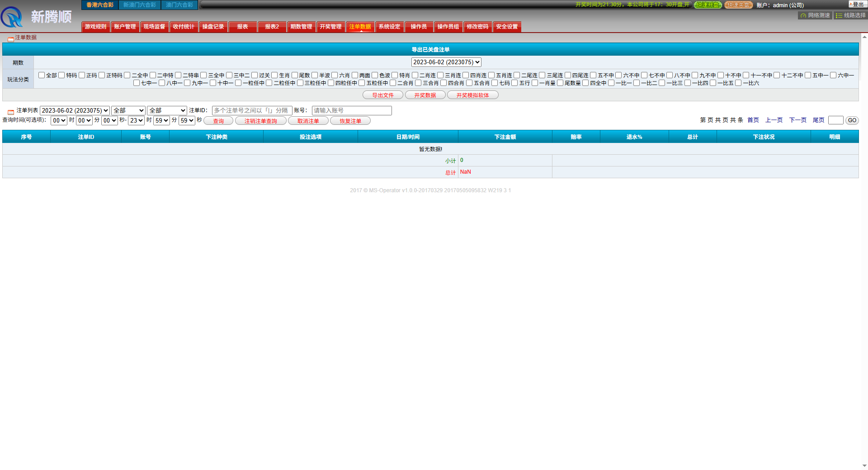Viewport: 868px width, 470px height.
Task: Click the 网络测速 speed test icon
Action: coord(803,15)
